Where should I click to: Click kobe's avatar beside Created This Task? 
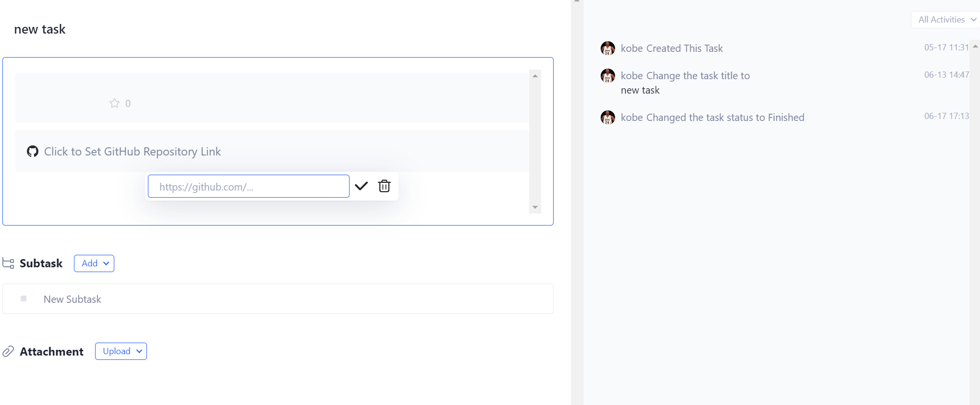[608, 48]
